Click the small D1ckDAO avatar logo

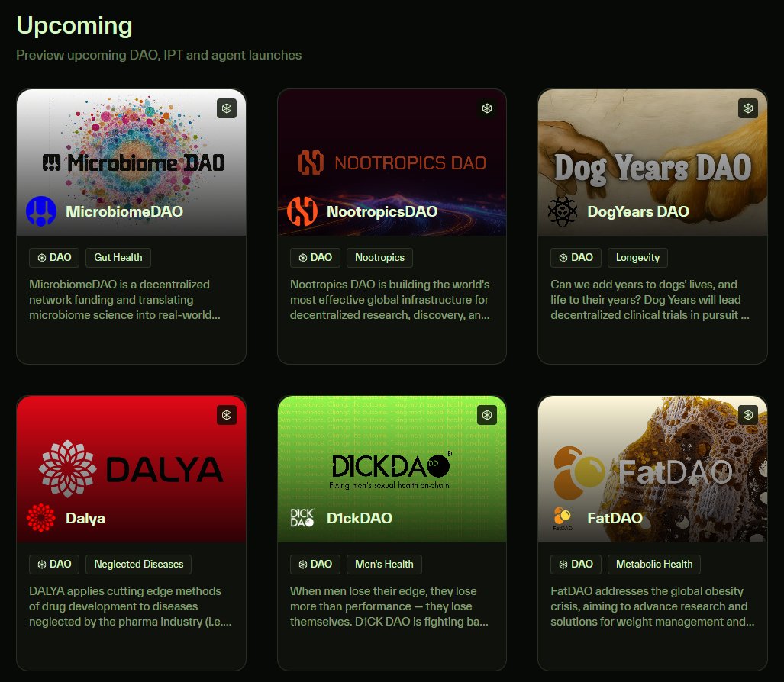(302, 518)
